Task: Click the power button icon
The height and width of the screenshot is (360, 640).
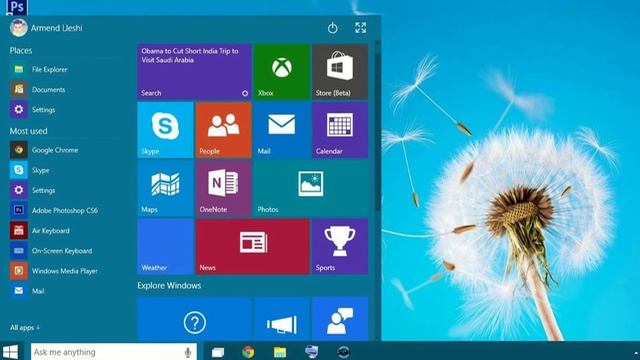Action: coord(333,28)
